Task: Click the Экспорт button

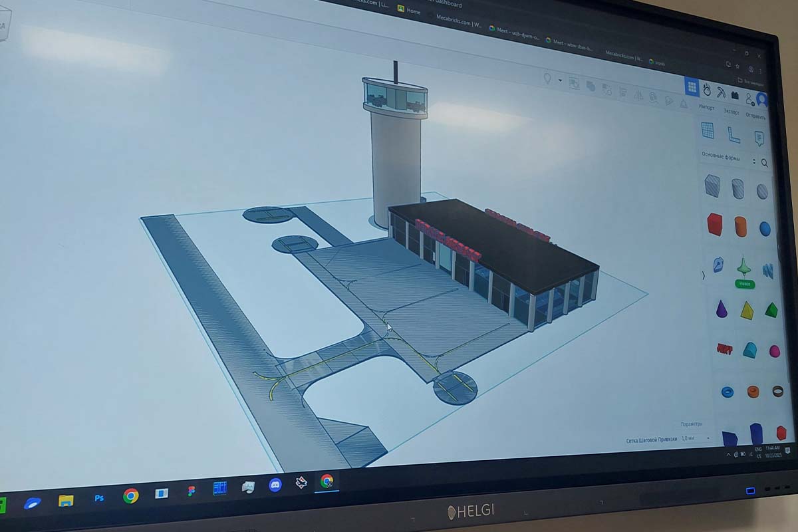Action: [x=731, y=112]
